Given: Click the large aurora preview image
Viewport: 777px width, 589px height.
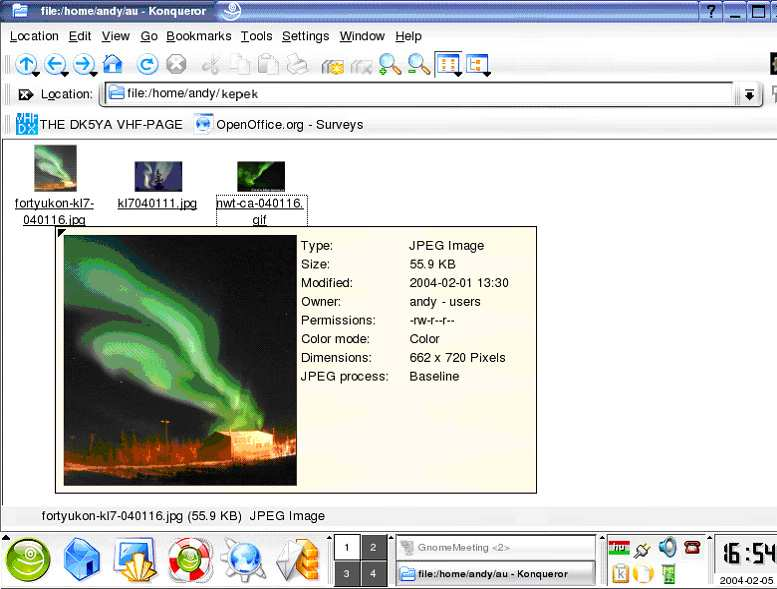Looking at the screenshot, I should pyautogui.click(x=180, y=360).
